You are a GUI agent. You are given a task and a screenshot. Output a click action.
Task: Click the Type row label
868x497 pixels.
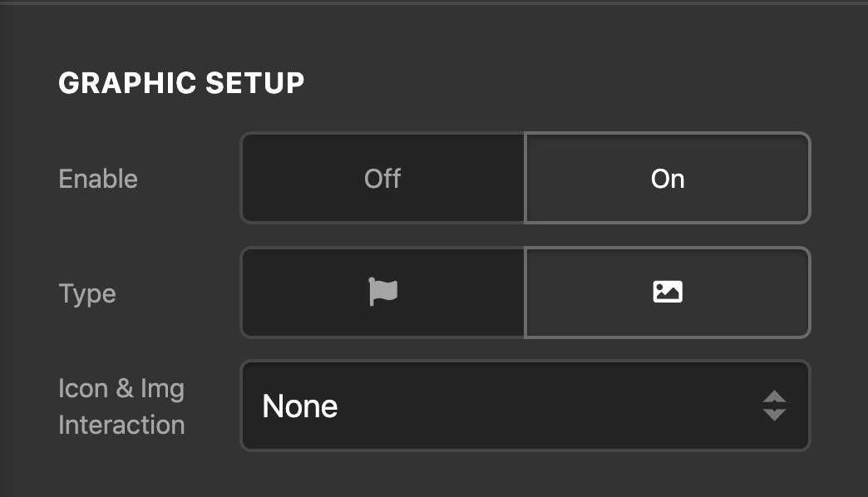coord(87,294)
